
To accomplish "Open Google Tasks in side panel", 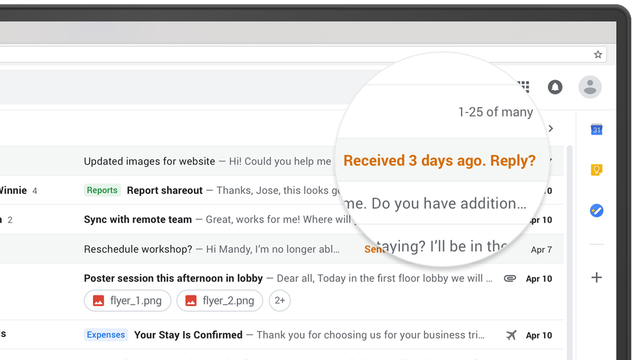I will point(596,211).
